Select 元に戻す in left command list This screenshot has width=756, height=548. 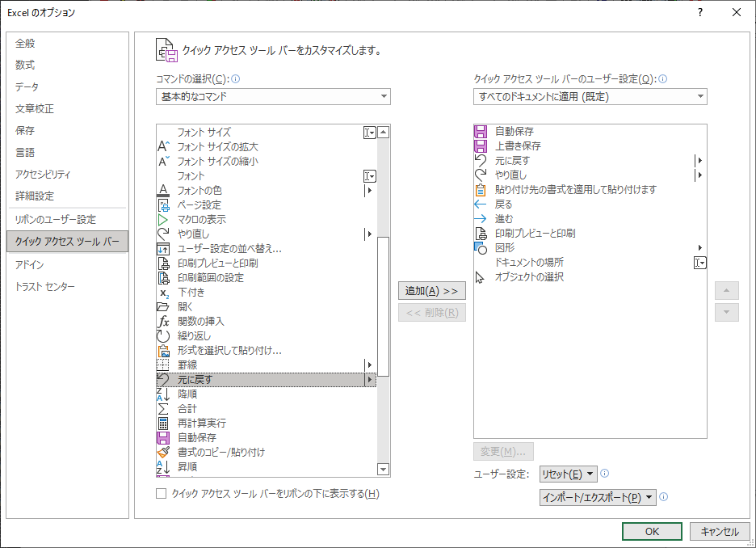[x=267, y=380]
